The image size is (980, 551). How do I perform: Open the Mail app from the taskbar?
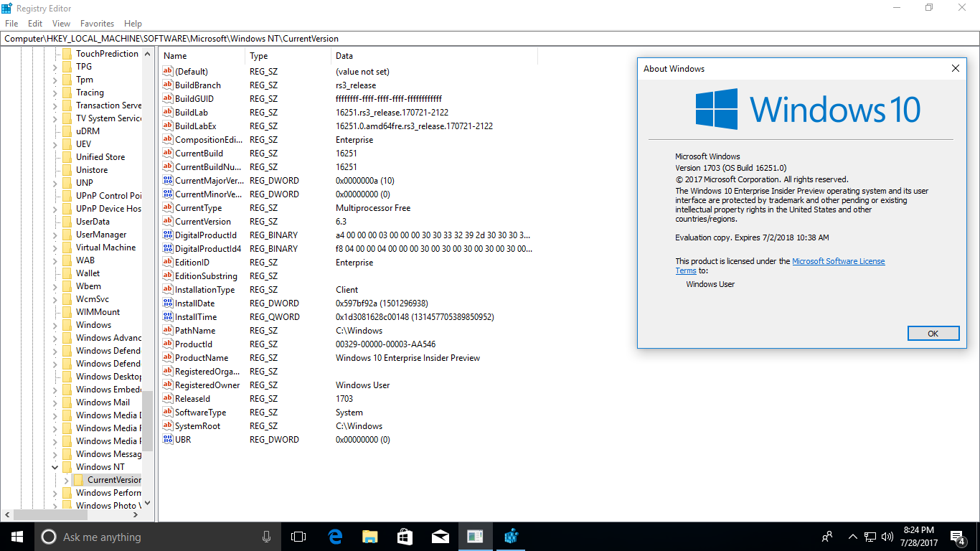[x=440, y=537]
